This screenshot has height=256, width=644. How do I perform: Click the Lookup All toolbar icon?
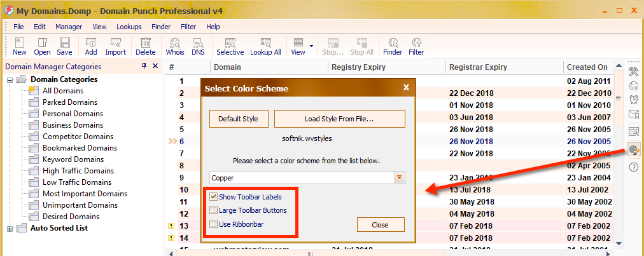click(265, 46)
